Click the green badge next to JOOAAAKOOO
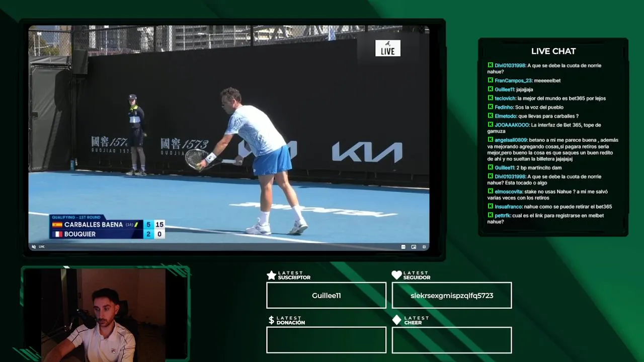 click(x=490, y=124)
